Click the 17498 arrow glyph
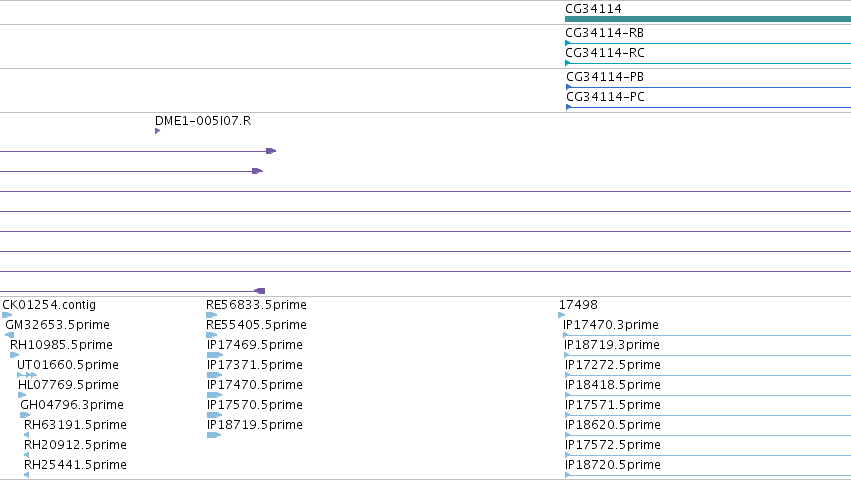 [x=562, y=315]
